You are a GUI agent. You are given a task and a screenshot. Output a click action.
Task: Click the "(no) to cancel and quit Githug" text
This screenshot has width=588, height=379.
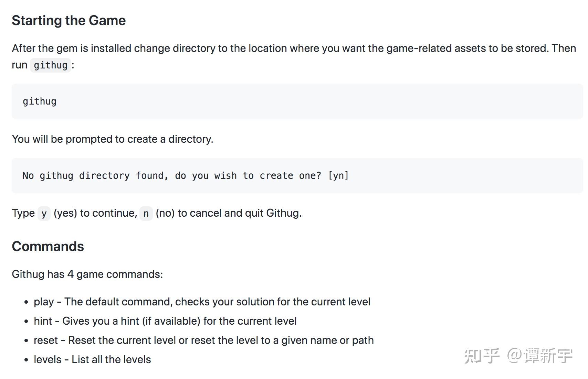click(229, 213)
